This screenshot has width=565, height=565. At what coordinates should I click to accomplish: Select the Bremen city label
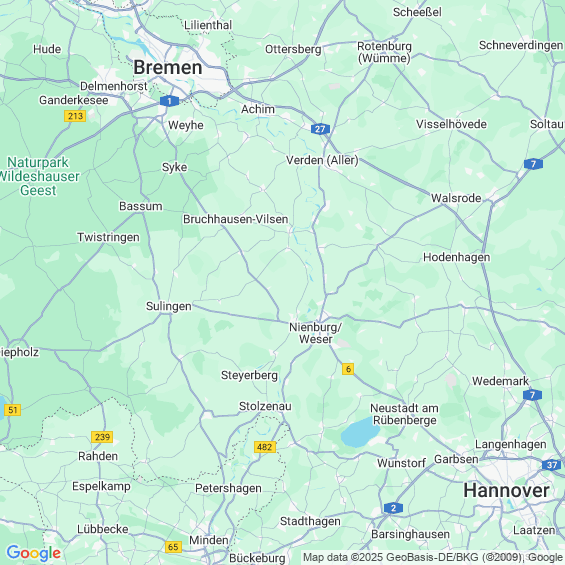coord(168,68)
